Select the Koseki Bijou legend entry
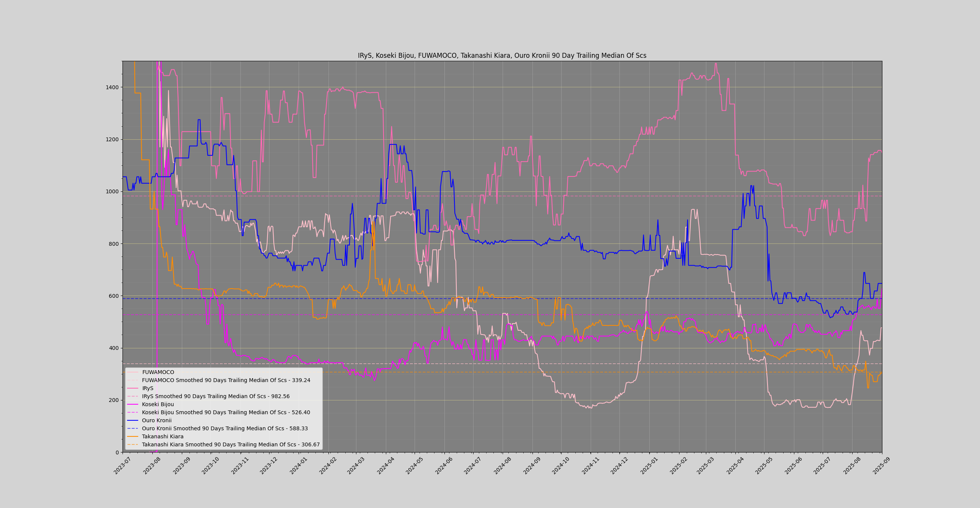980x508 pixels. click(x=158, y=404)
